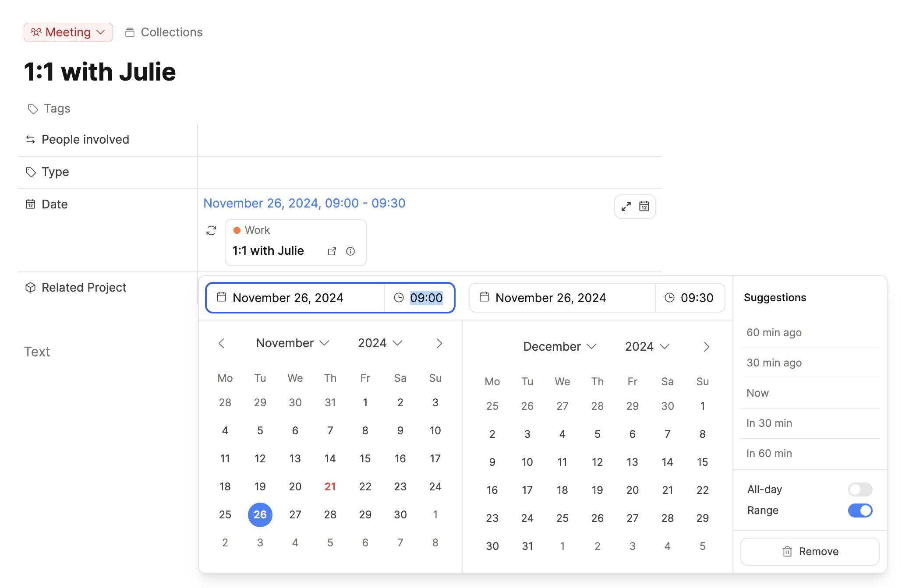Open the Meeting type dropdown

point(68,32)
